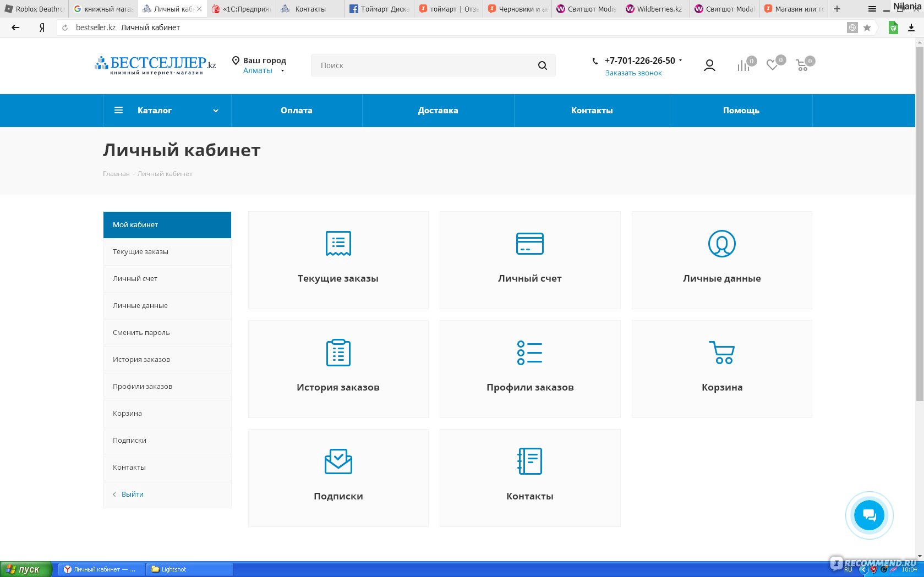Screen dimensions: 924x577
Task: Select Мой кабинет in the sidebar
Action: pos(167,225)
